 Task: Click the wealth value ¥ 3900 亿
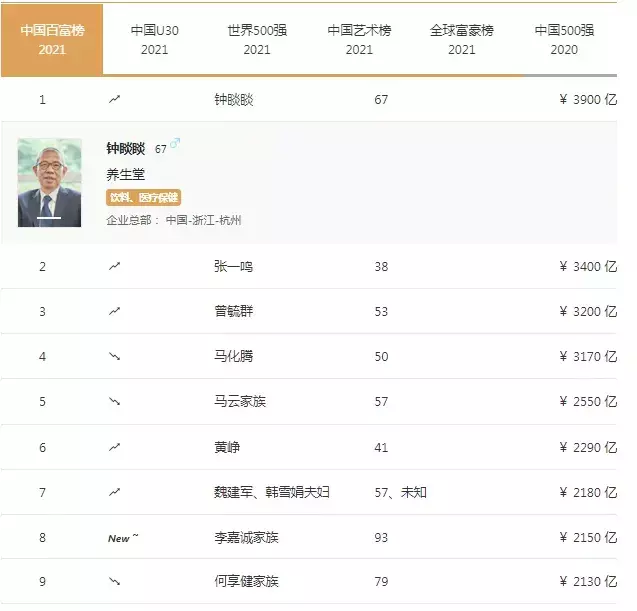[588, 100]
